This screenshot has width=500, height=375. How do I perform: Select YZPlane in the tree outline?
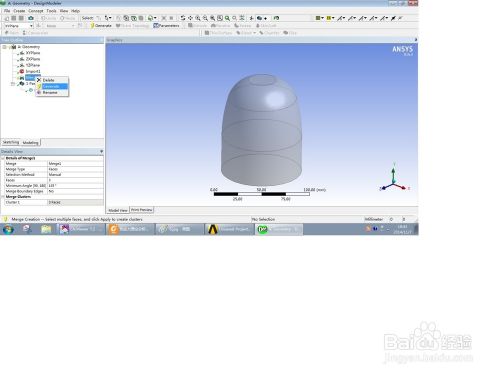(x=33, y=65)
